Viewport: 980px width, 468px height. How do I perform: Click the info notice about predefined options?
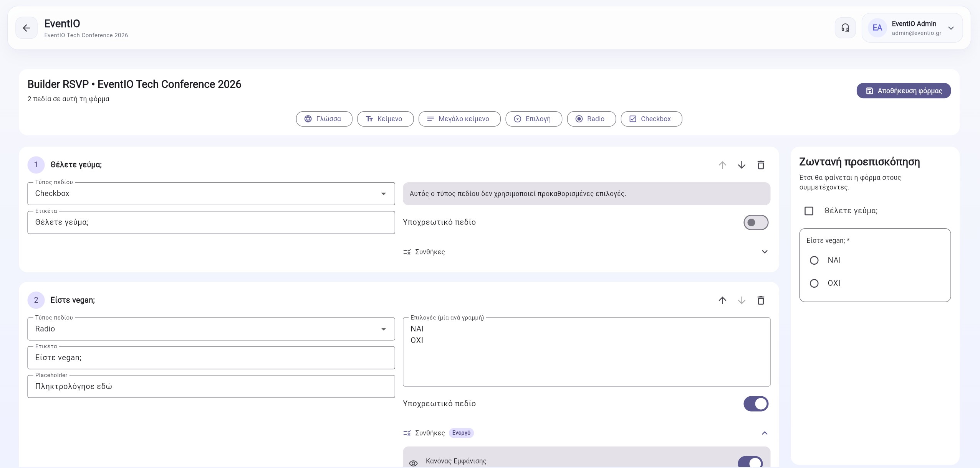pyautogui.click(x=586, y=194)
